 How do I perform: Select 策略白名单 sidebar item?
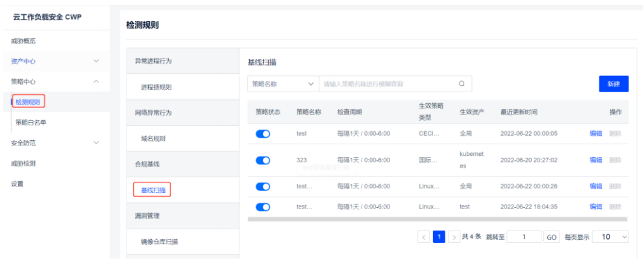click(31, 123)
